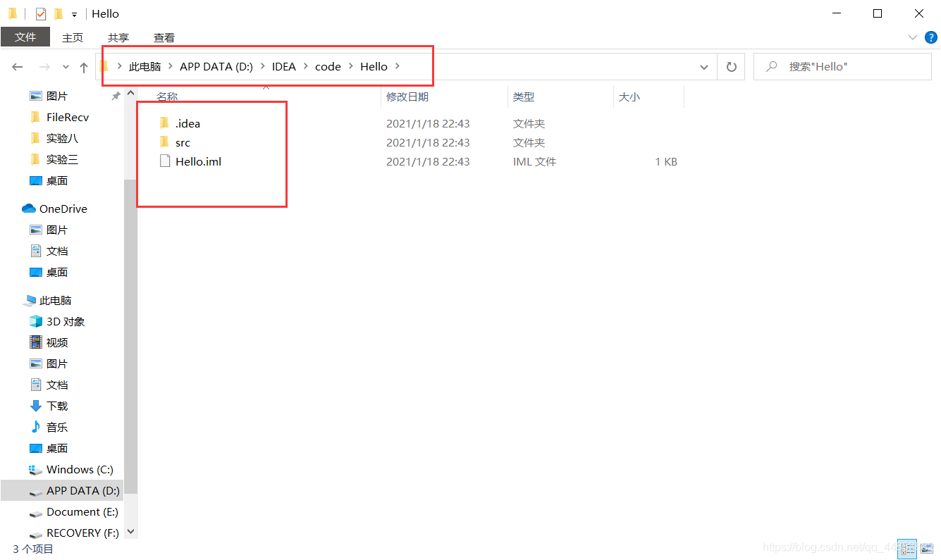
Task: Go up one folder level arrow
Action: click(84, 67)
